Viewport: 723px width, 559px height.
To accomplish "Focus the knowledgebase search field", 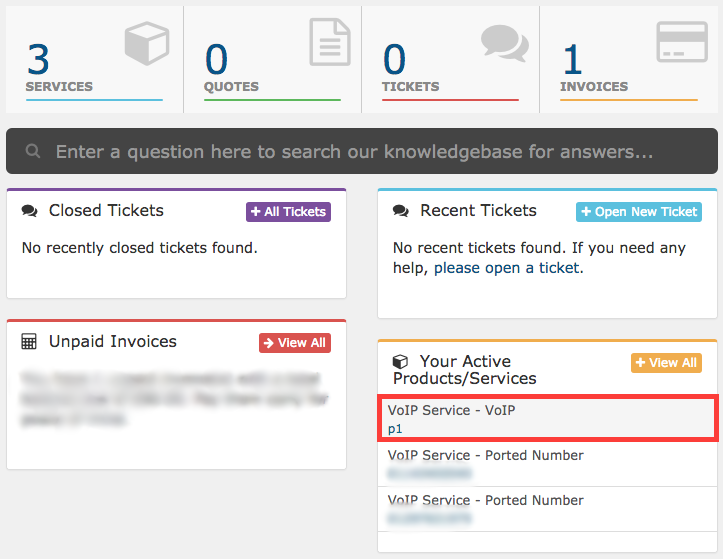I will pyautogui.click(x=362, y=151).
